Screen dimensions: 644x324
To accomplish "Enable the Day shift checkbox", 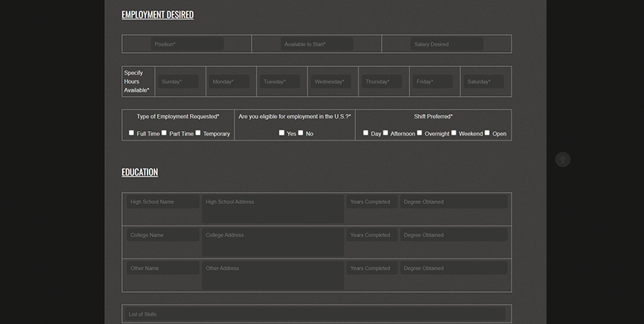I will click(x=366, y=133).
